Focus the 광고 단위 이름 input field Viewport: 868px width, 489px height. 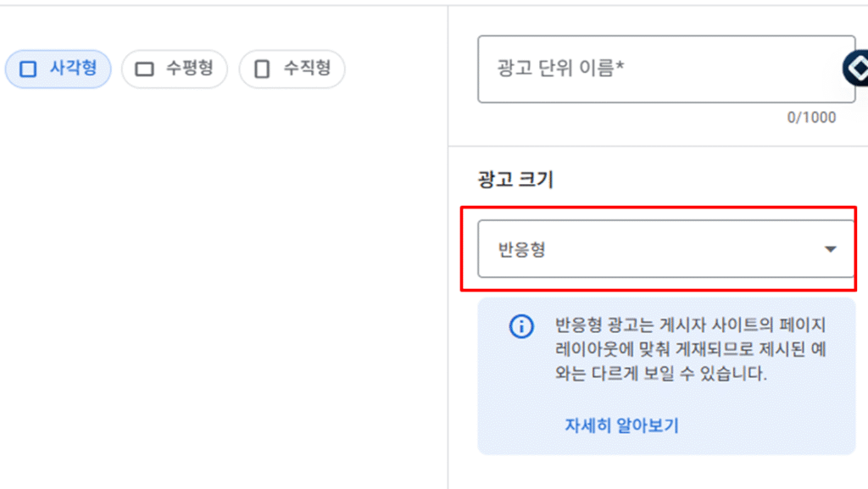[x=666, y=69]
